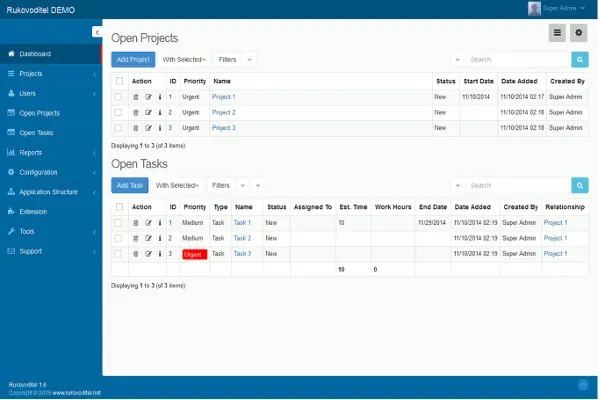The height and width of the screenshot is (400, 600).
Task: Open the info icon for Project 3
Action: (x=160, y=128)
